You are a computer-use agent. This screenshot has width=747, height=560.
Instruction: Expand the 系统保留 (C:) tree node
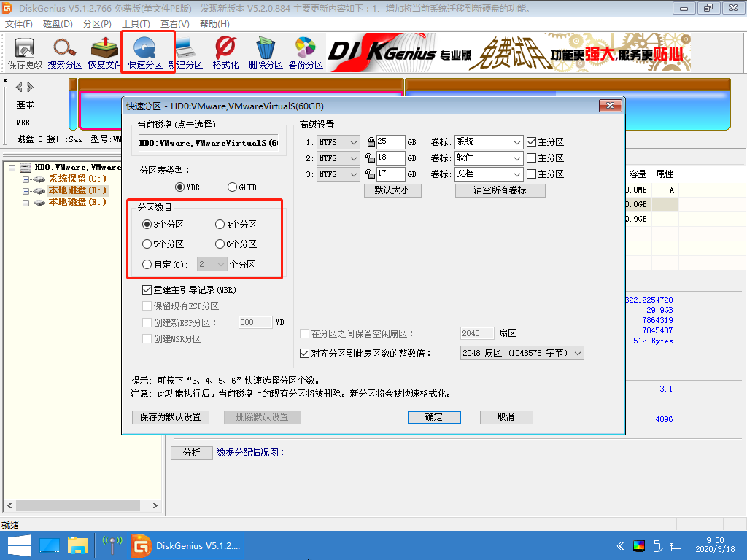(26, 179)
